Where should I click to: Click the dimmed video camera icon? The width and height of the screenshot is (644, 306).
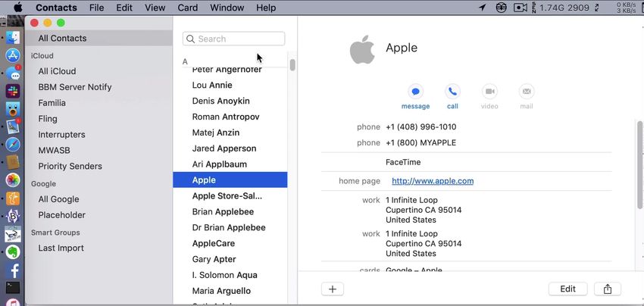[x=489, y=91]
